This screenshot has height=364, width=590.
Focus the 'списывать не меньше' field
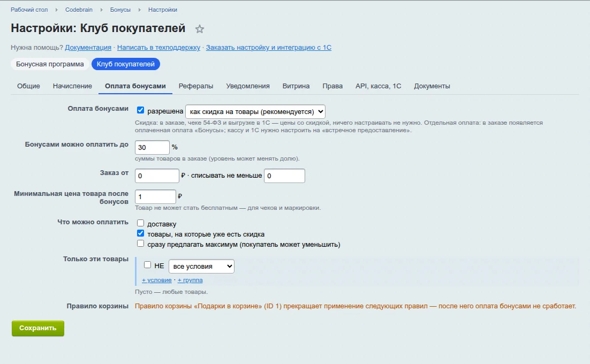coord(284,176)
